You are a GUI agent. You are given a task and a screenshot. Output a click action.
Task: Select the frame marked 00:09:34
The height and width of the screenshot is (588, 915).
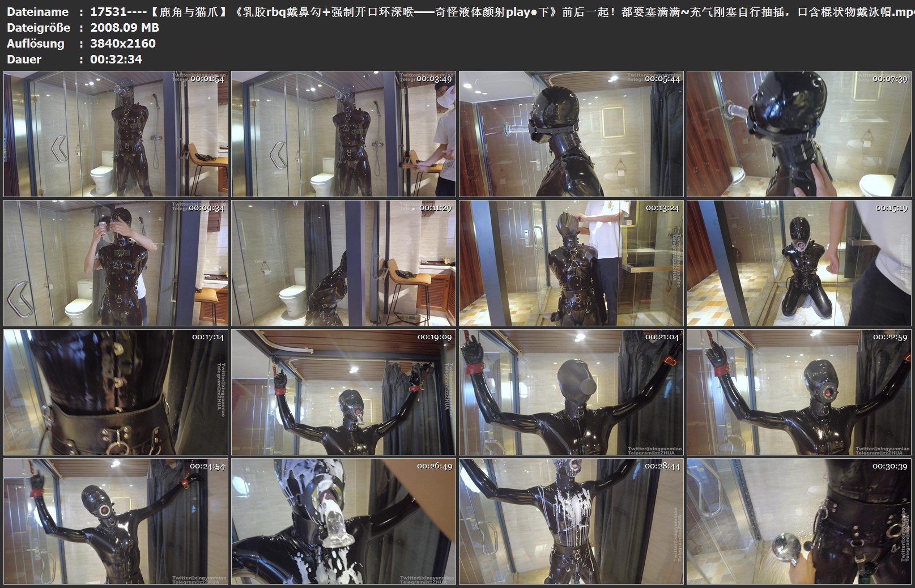[x=116, y=263]
